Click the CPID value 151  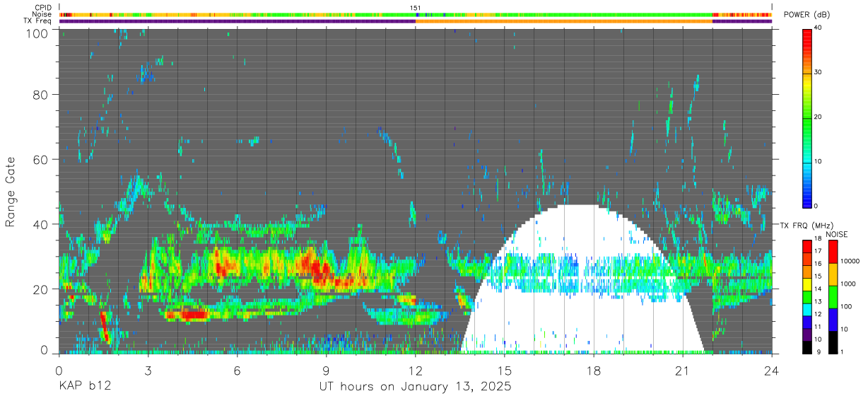(416, 8)
